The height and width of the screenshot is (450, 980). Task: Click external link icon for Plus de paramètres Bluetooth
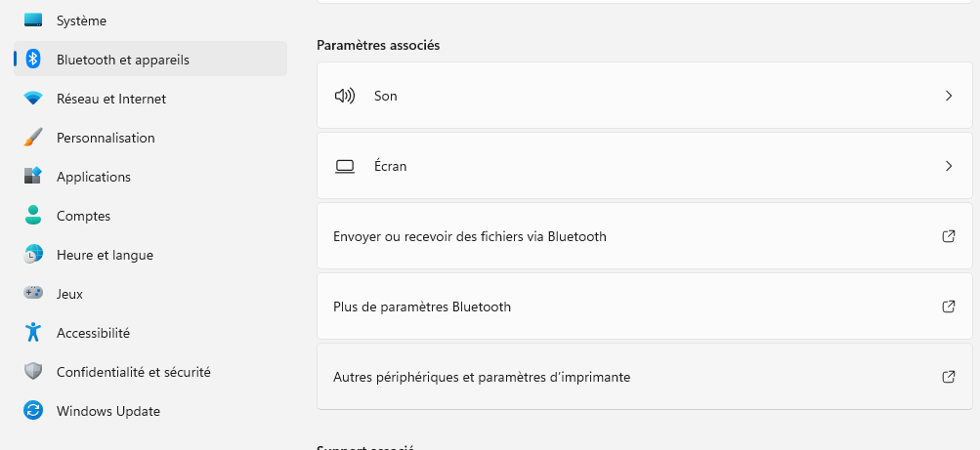click(x=948, y=307)
